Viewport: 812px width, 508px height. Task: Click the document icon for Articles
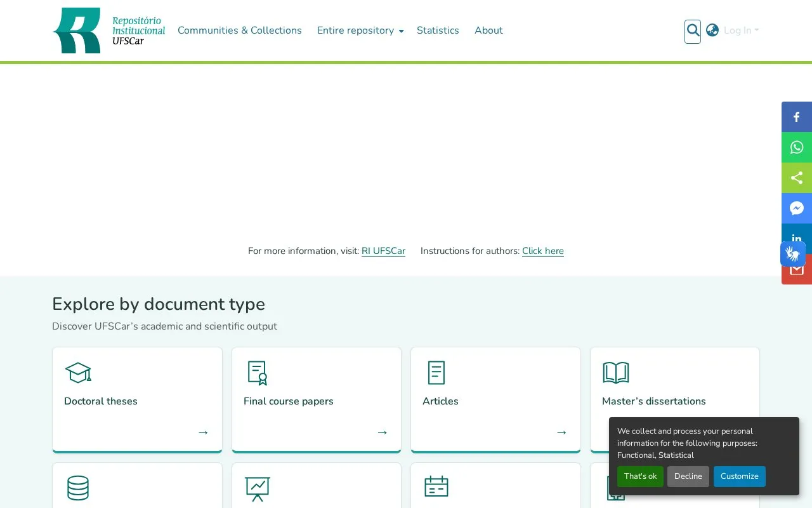click(436, 373)
